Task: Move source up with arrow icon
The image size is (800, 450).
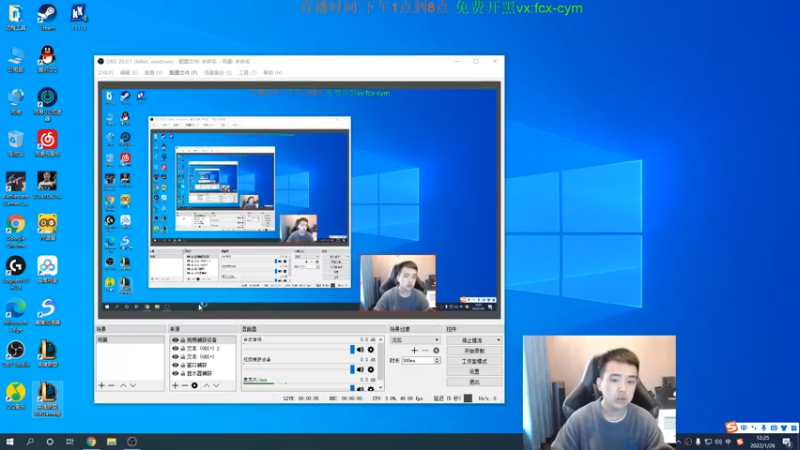Action: 207,385
